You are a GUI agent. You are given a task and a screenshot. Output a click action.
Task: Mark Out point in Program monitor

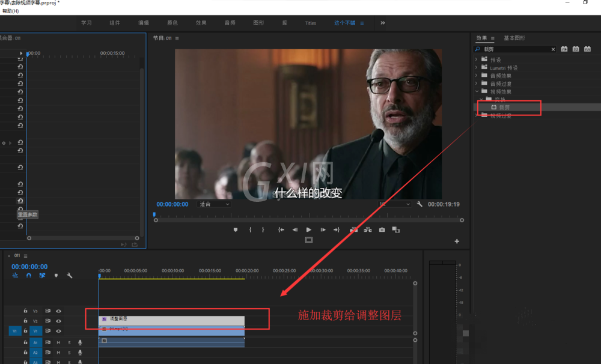(x=263, y=230)
